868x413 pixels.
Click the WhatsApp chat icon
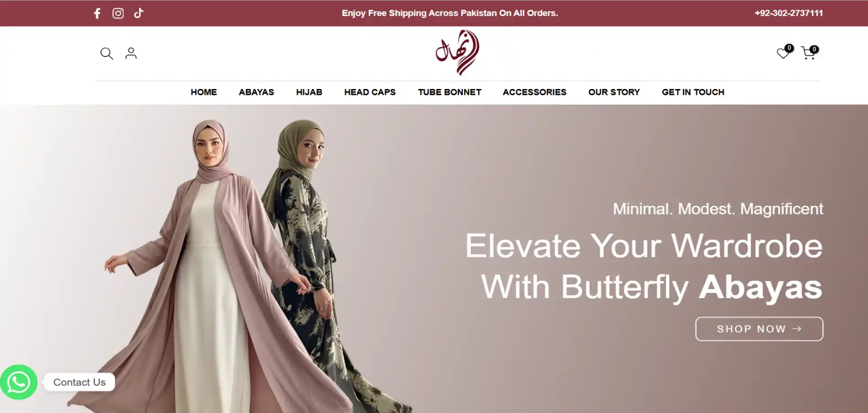click(18, 382)
